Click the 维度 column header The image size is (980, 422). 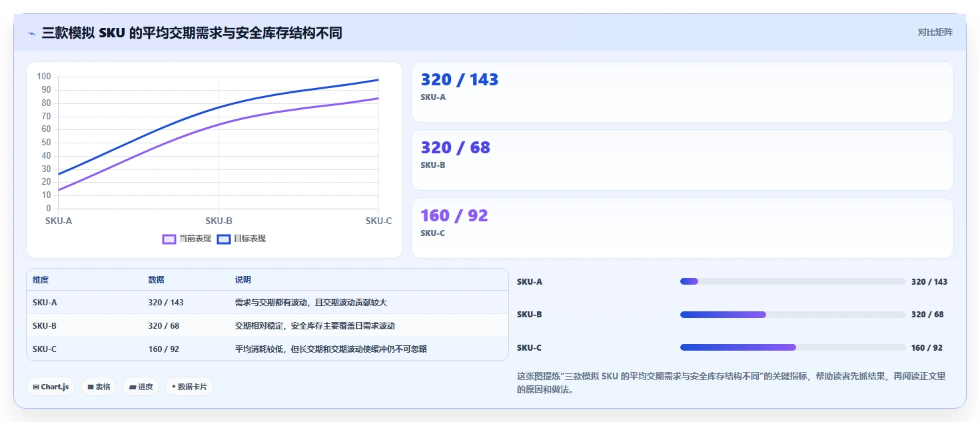[x=41, y=280]
